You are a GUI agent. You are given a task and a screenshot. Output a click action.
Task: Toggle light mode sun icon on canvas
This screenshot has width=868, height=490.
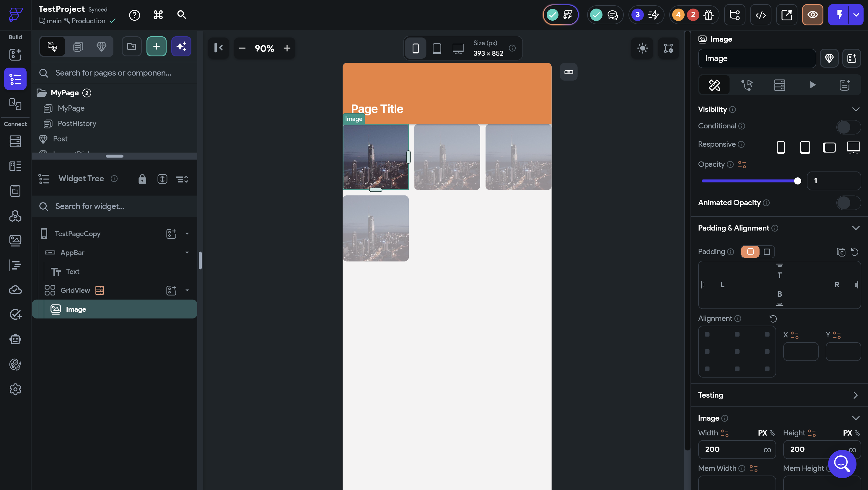642,48
